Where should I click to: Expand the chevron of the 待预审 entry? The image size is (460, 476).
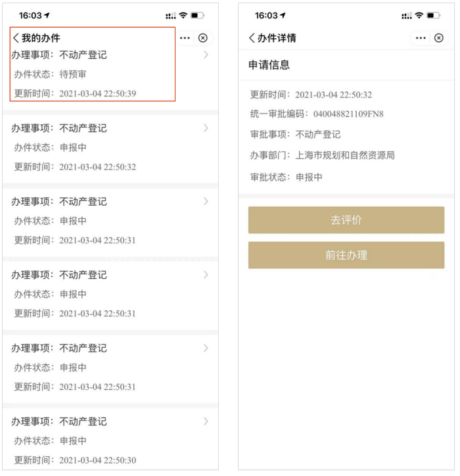[x=206, y=55]
